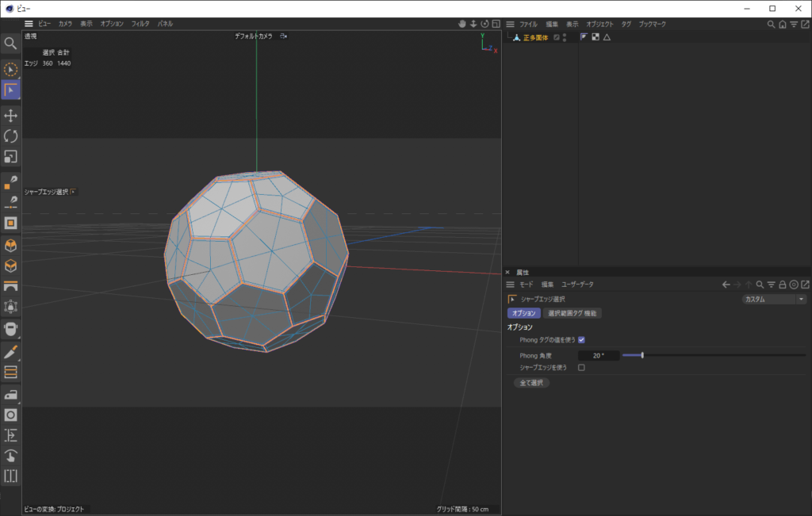The image size is (812, 516).
Task: Enable the シャープエッジを使う option
Action: [x=583, y=367]
